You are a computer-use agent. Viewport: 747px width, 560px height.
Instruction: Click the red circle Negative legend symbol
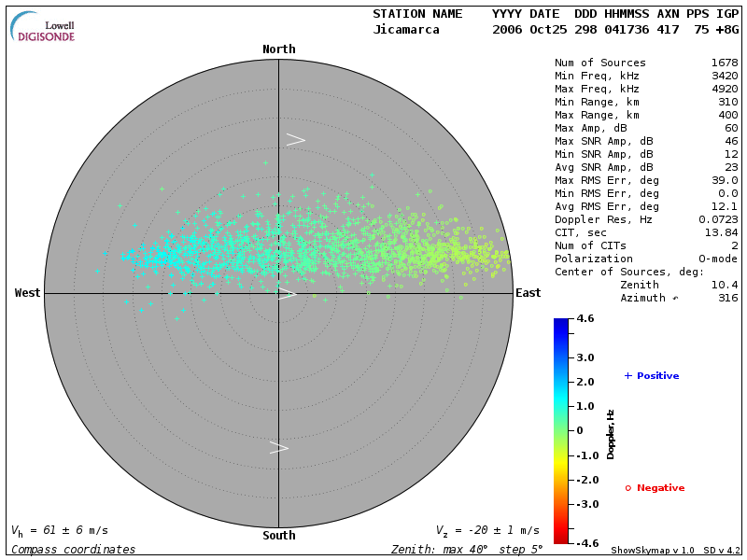[x=628, y=488]
